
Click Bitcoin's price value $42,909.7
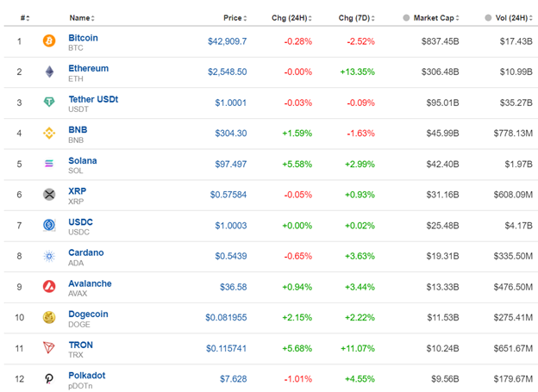pos(227,40)
